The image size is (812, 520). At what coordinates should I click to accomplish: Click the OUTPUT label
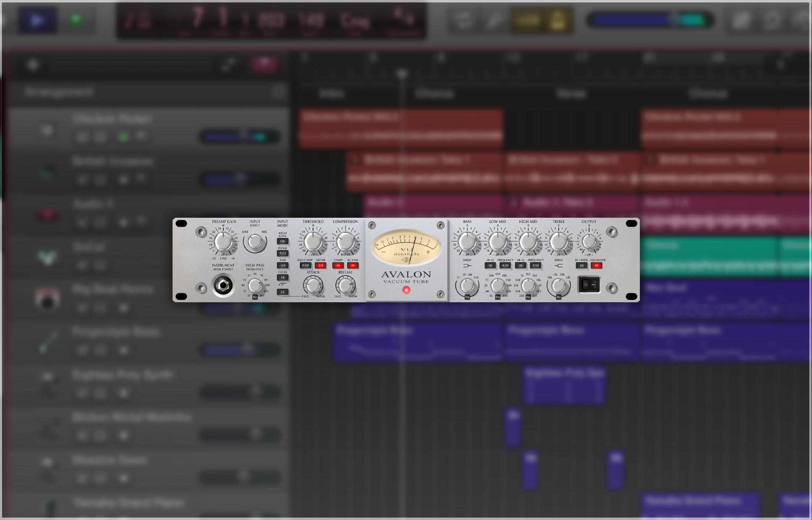click(x=589, y=222)
